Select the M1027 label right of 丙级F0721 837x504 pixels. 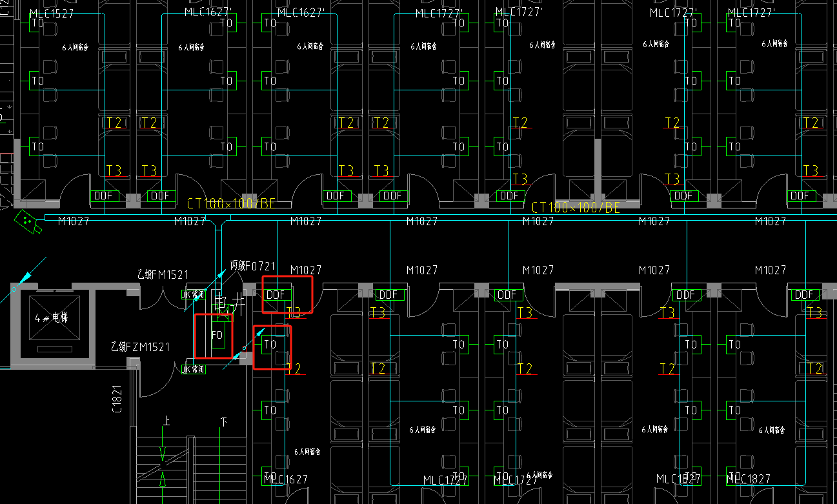click(x=306, y=270)
